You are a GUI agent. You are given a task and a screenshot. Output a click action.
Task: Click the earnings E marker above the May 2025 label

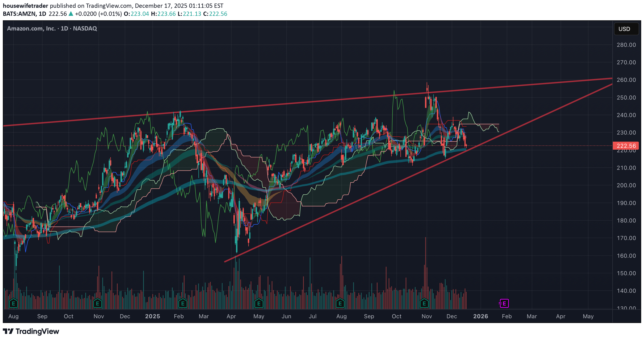click(x=259, y=304)
